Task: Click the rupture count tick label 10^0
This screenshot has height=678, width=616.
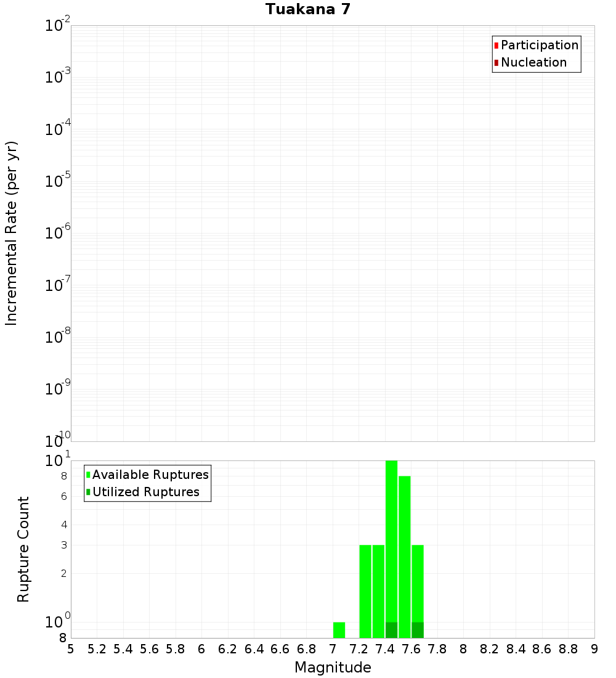Action: point(57,621)
